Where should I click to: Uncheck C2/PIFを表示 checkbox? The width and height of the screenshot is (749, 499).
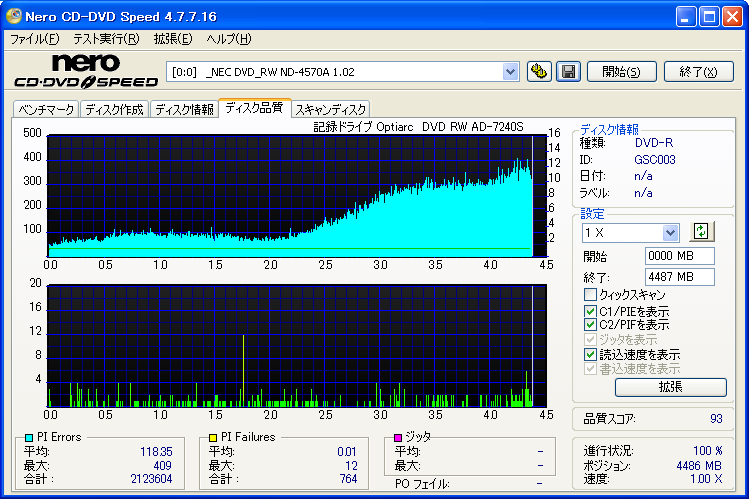590,325
